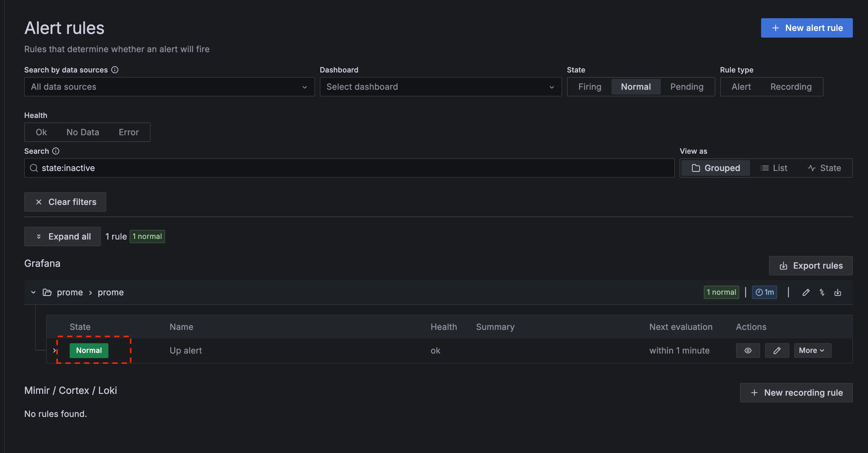Open the All data sources dropdown
The height and width of the screenshot is (453, 868).
point(169,87)
